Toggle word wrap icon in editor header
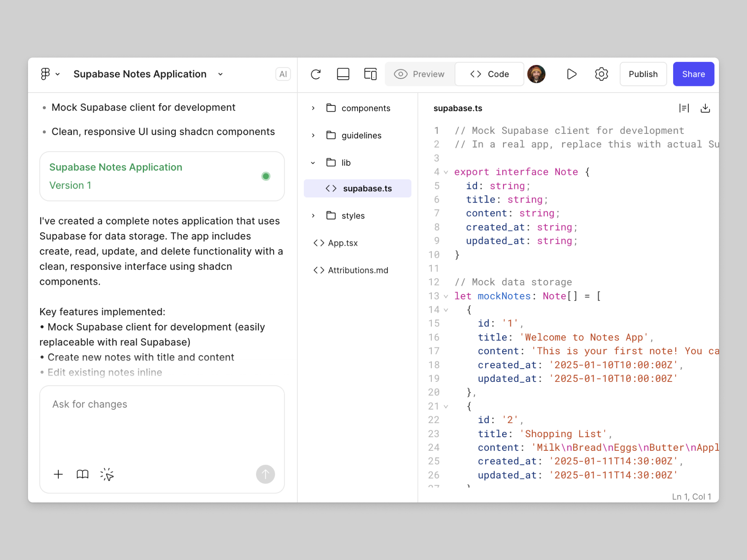Viewport: 747px width, 560px height. 684,108
